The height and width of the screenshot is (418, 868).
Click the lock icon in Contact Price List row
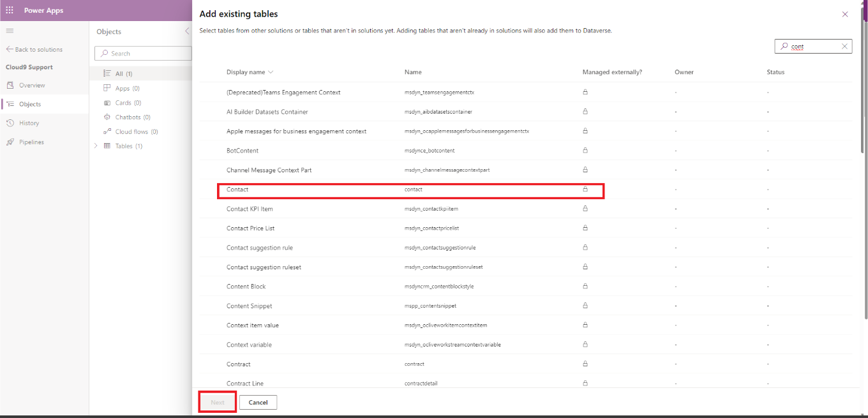[585, 228]
